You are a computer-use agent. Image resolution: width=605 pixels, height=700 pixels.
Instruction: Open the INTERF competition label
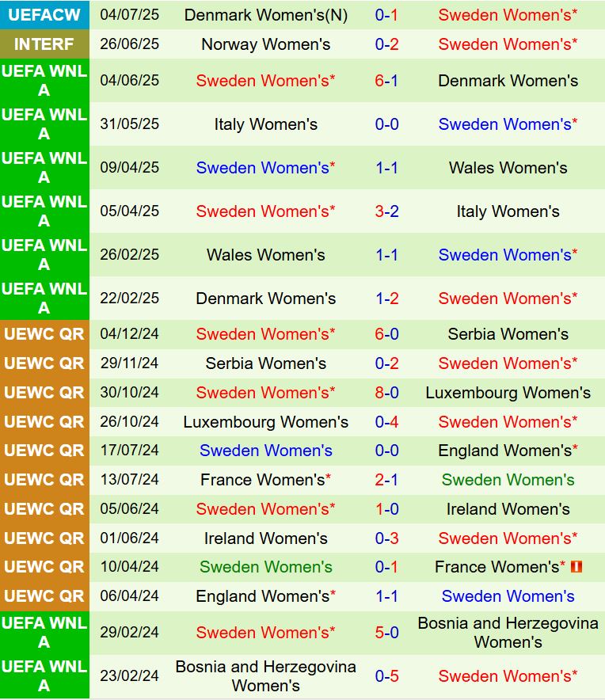click(x=44, y=44)
